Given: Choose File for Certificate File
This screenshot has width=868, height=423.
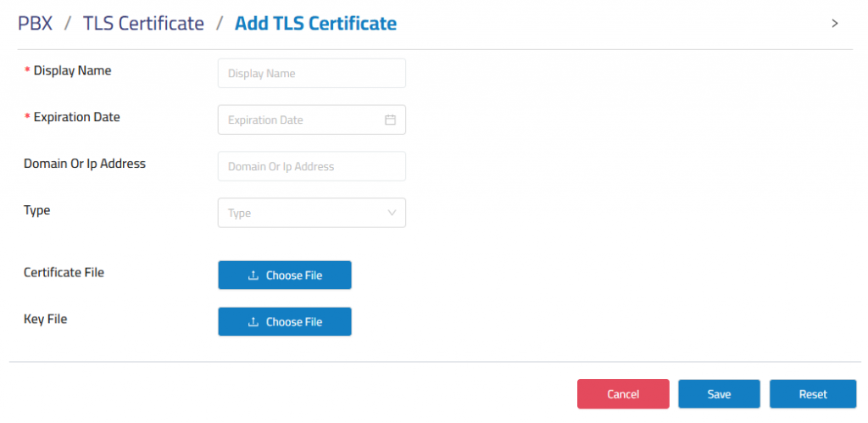Looking at the screenshot, I should coord(285,276).
